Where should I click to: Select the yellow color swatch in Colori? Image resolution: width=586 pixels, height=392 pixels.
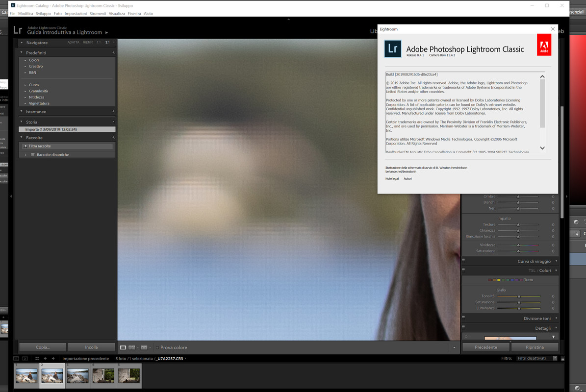pyautogui.click(x=499, y=280)
